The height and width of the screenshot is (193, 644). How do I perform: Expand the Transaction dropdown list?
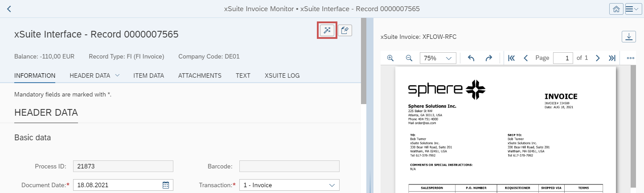coord(332,185)
